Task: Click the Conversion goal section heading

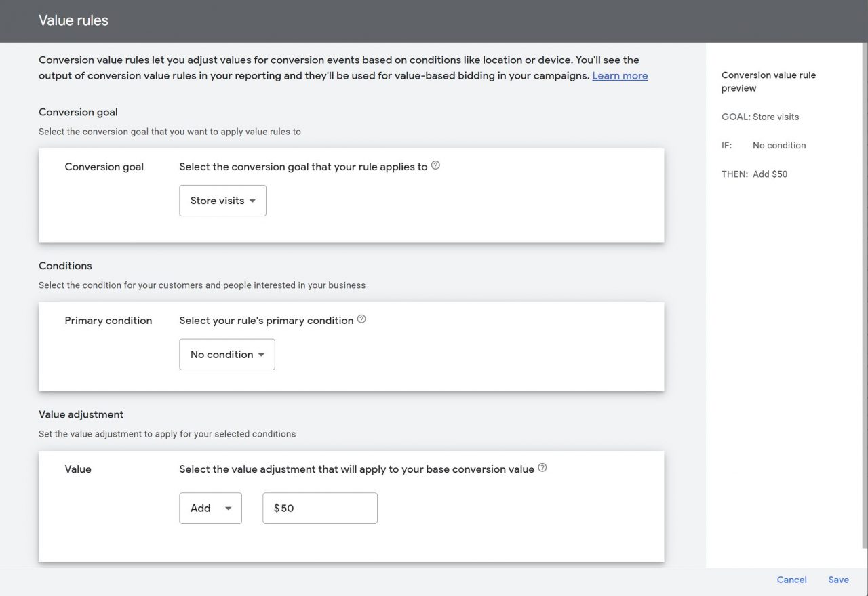Action: [x=78, y=112]
